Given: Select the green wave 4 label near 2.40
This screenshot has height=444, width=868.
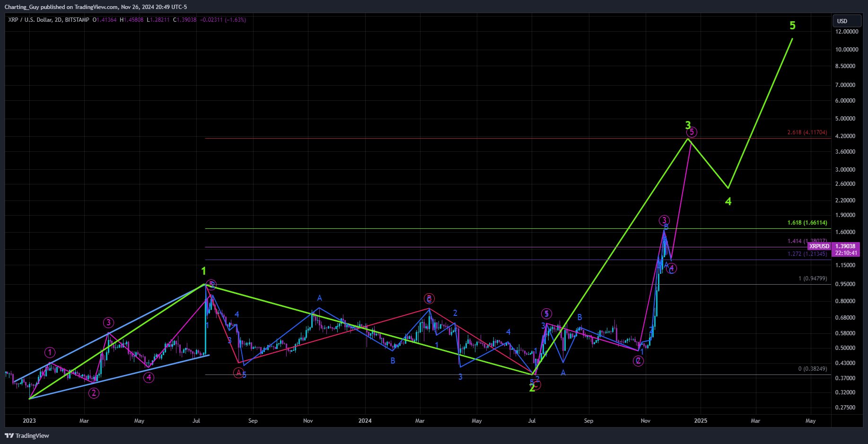Looking at the screenshot, I should pyautogui.click(x=728, y=202).
